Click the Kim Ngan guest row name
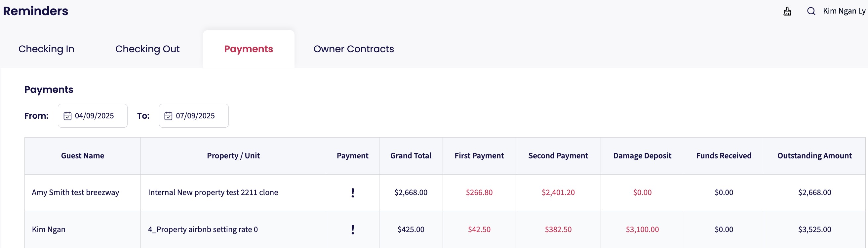Viewport: 868px width, 248px height. click(49, 229)
